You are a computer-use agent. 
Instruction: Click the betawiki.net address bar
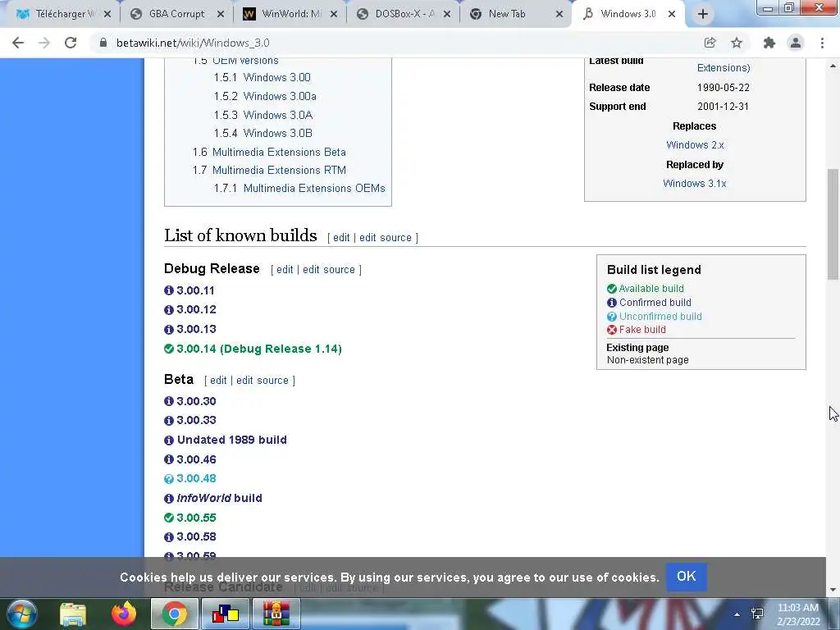396,43
